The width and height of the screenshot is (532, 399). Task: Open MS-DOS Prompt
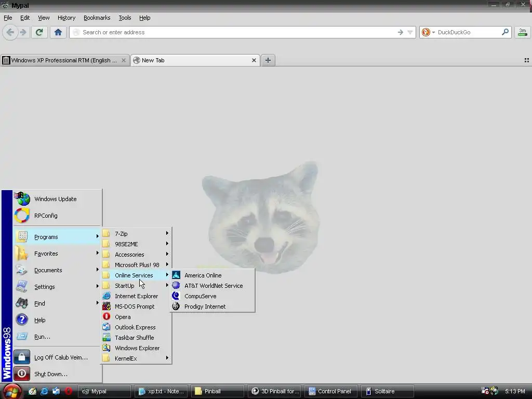(x=136, y=307)
